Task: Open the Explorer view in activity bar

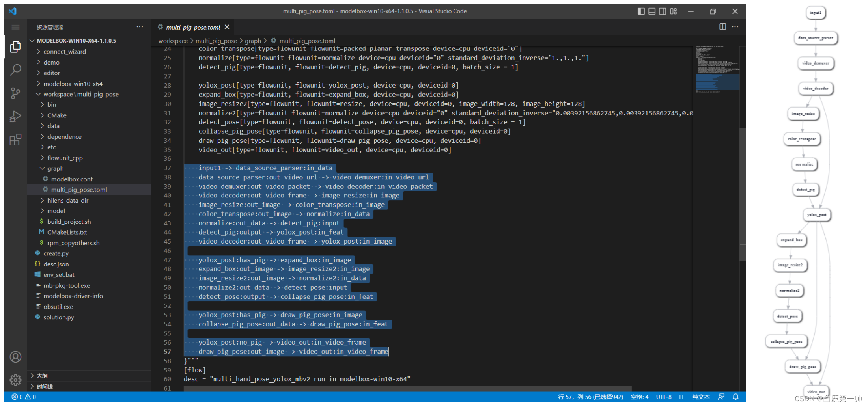Action: (x=15, y=47)
